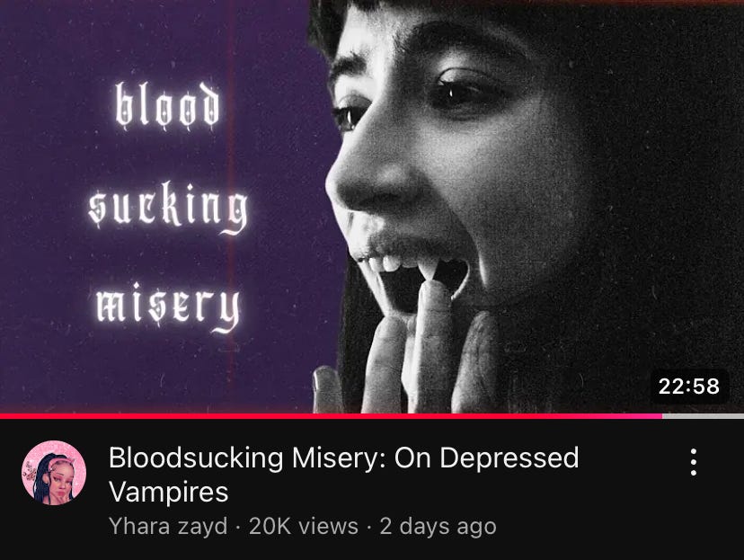The height and width of the screenshot is (560, 744).
Task: Click the woman's eye in the thumbnail
Action: tap(460, 92)
